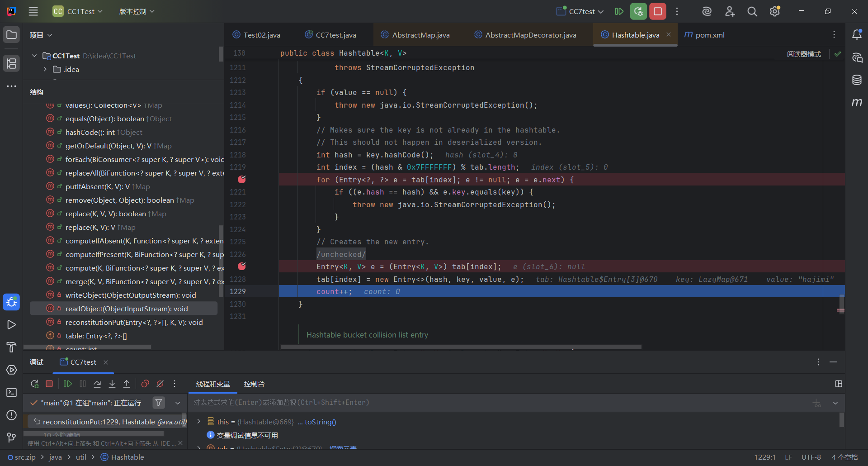Open Project view dropdown
This screenshot has width=868, height=466.
click(41, 35)
